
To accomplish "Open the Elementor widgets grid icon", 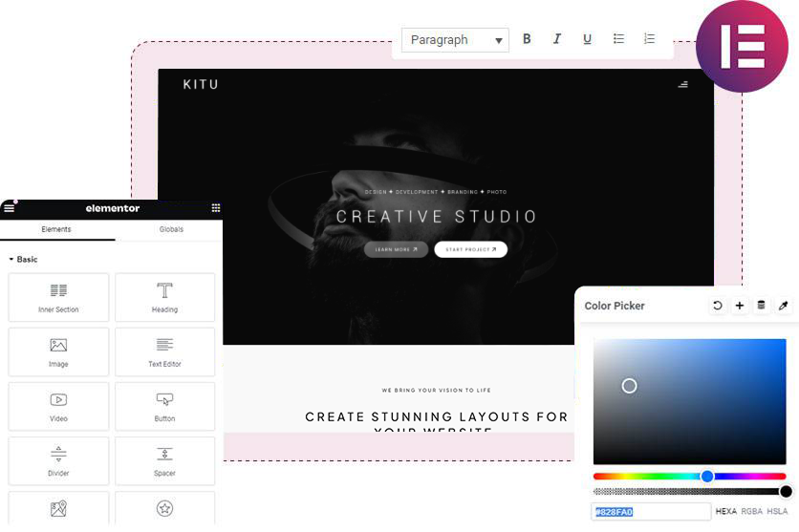I will click(x=216, y=208).
